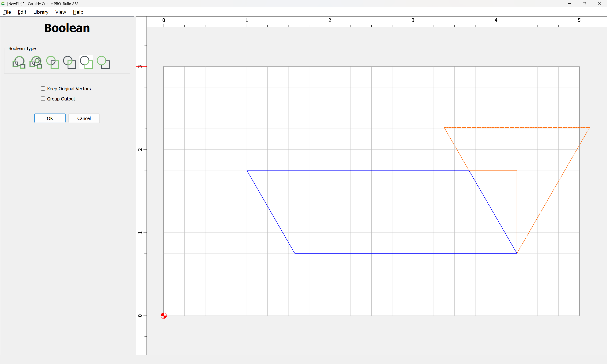
Task: Open the Help menu
Action: tap(78, 12)
